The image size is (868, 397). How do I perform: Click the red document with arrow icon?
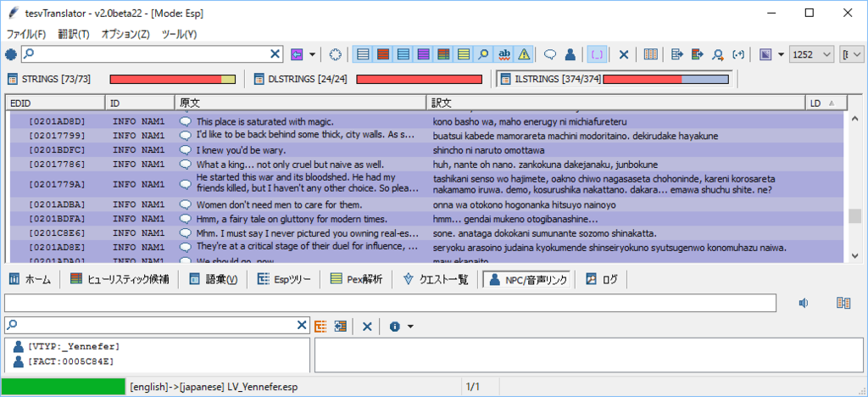pyautogui.click(x=697, y=54)
